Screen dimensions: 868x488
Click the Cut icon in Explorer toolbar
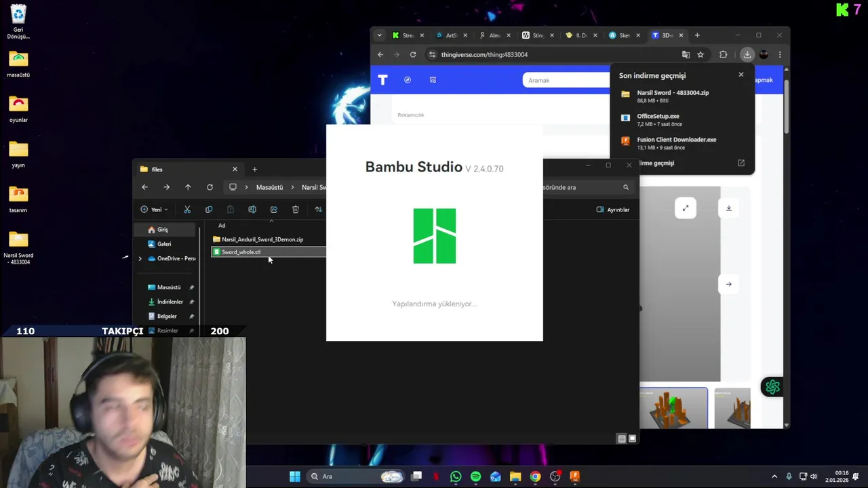tap(187, 209)
